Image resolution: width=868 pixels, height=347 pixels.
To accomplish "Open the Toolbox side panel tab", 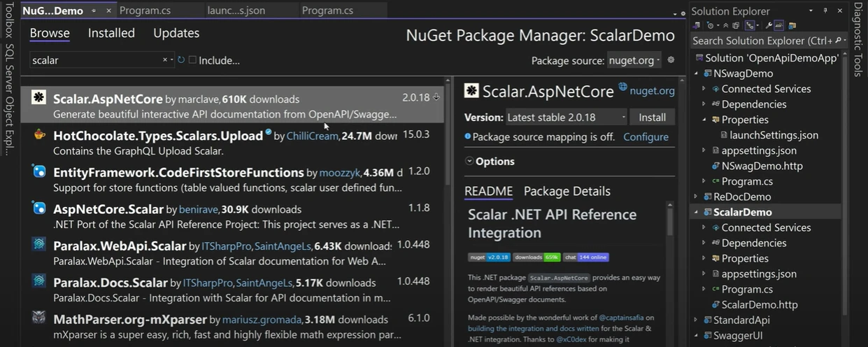I will [8, 22].
